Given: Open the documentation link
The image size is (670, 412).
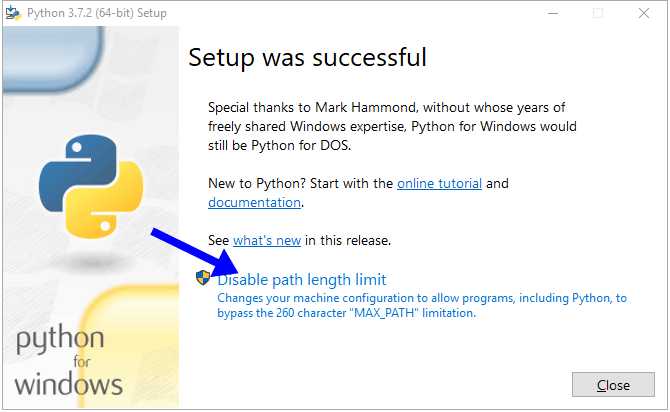Looking at the screenshot, I should (x=254, y=202).
